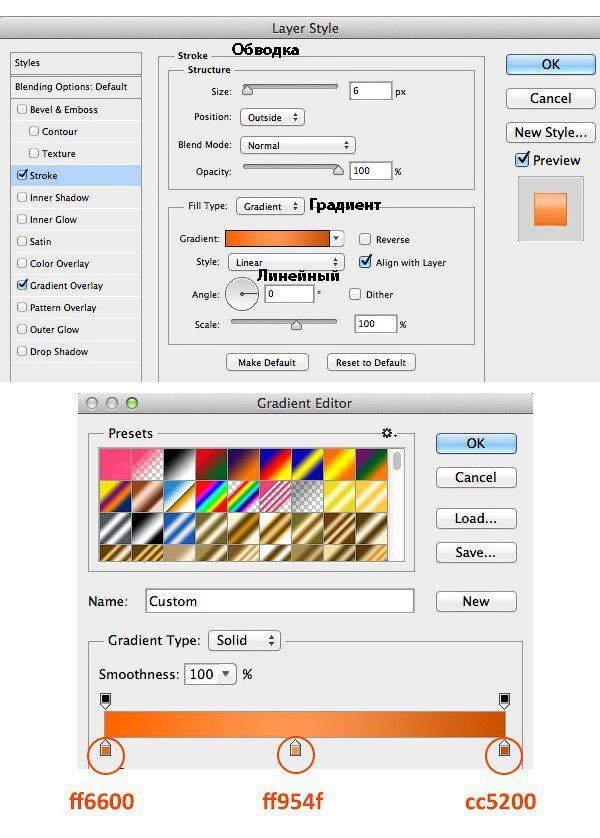Screen dimensions: 600x838
Task: Toggle the Dither checkbox
Action: coord(355,294)
